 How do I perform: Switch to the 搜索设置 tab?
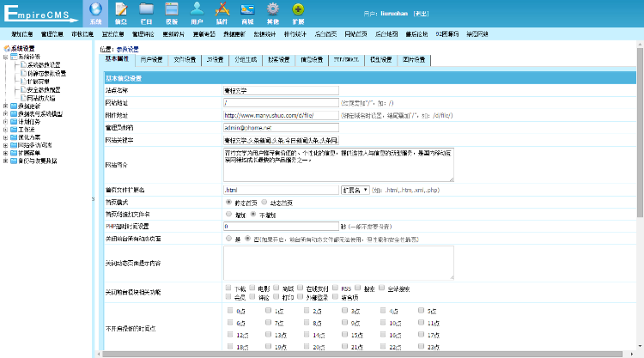[x=279, y=60]
